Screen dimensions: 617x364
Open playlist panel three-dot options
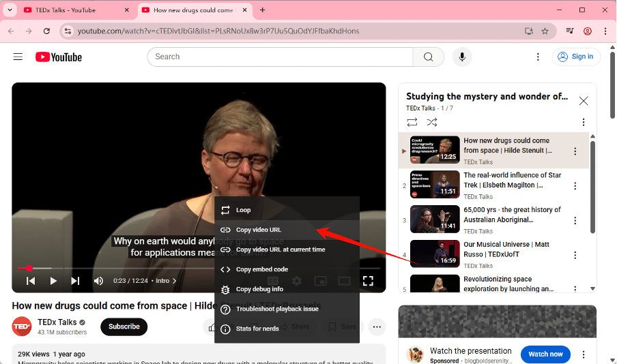coord(584,122)
